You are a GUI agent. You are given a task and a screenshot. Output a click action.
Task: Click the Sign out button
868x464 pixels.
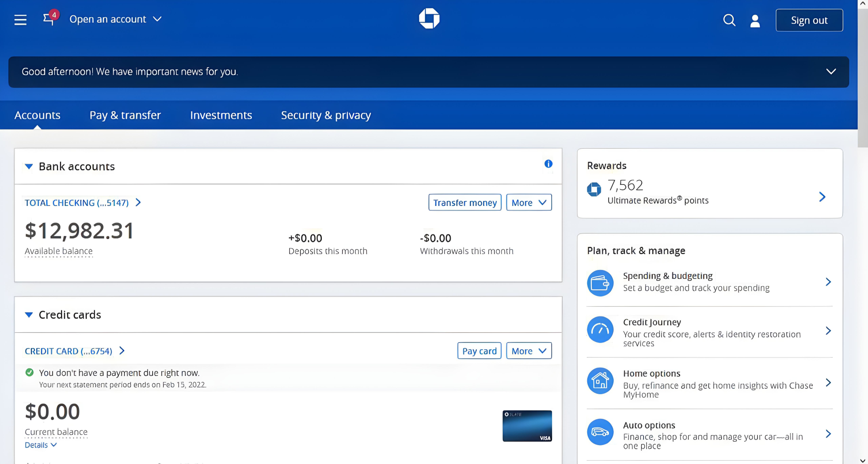click(809, 20)
